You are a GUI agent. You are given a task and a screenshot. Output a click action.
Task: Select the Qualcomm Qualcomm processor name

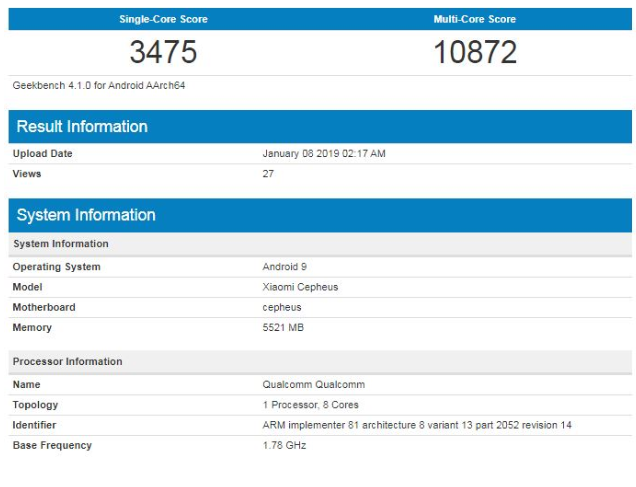tap(314, 384)
